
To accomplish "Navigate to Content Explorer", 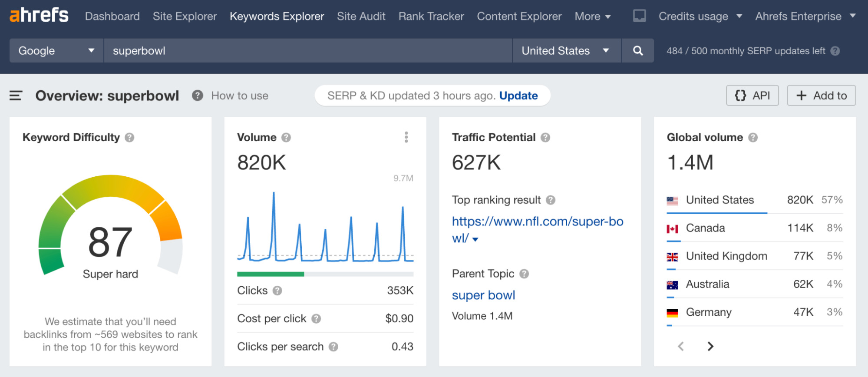I will point(519,16).
